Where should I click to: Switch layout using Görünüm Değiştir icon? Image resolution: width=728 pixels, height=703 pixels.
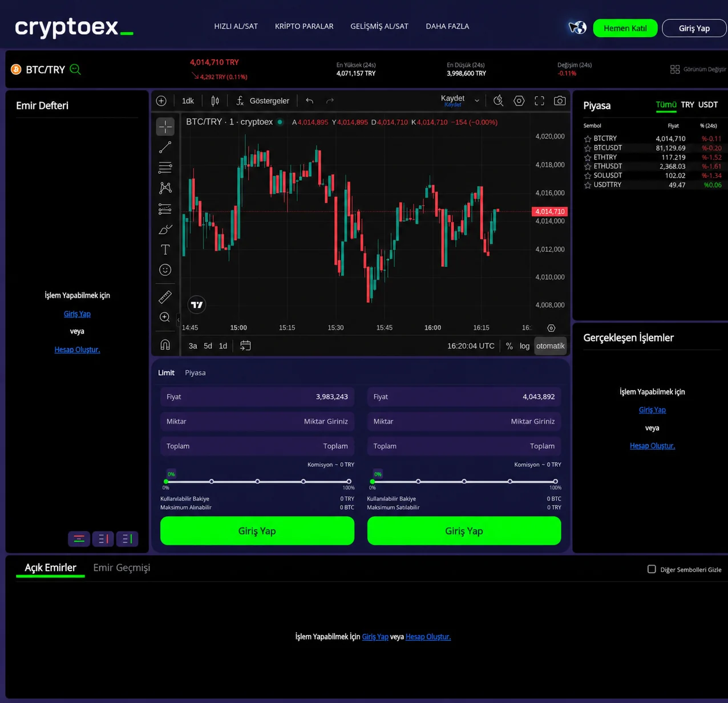click(675, 69)
